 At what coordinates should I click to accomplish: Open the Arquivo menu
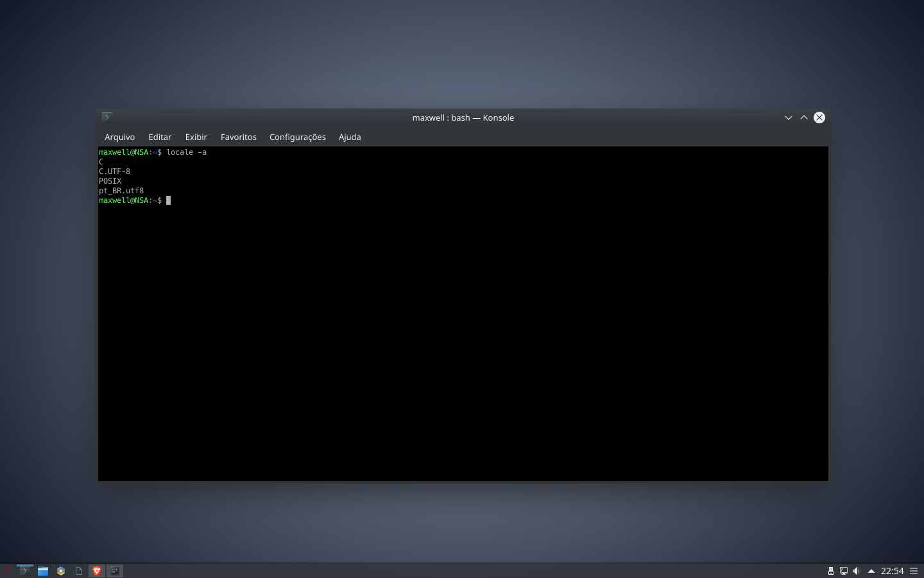coord(120,137)
